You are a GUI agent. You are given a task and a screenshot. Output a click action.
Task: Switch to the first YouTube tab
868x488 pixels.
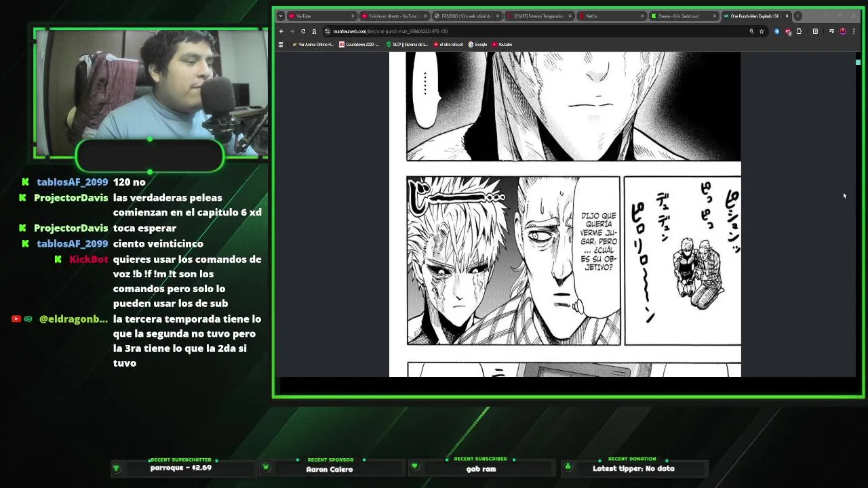pos(321,16)
